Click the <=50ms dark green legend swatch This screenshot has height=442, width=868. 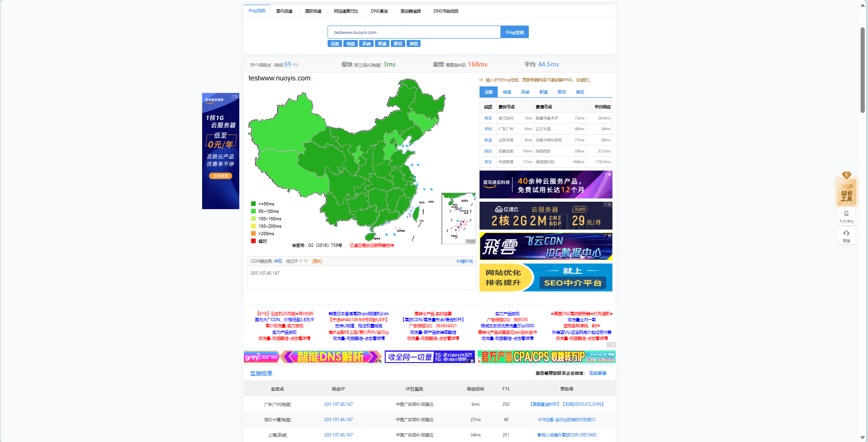[x=253, y=204]
